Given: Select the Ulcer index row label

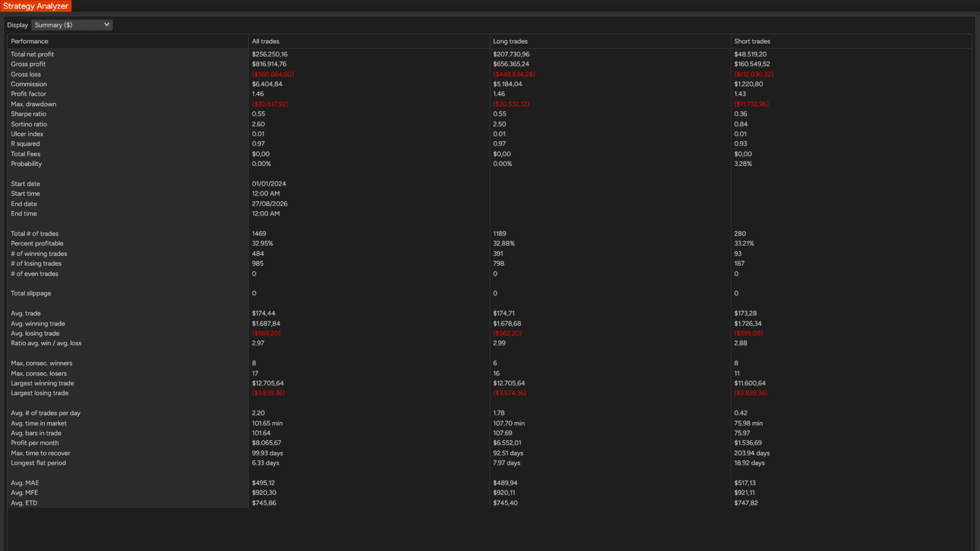Looking at the screenshot, I should tap(27, 134).
